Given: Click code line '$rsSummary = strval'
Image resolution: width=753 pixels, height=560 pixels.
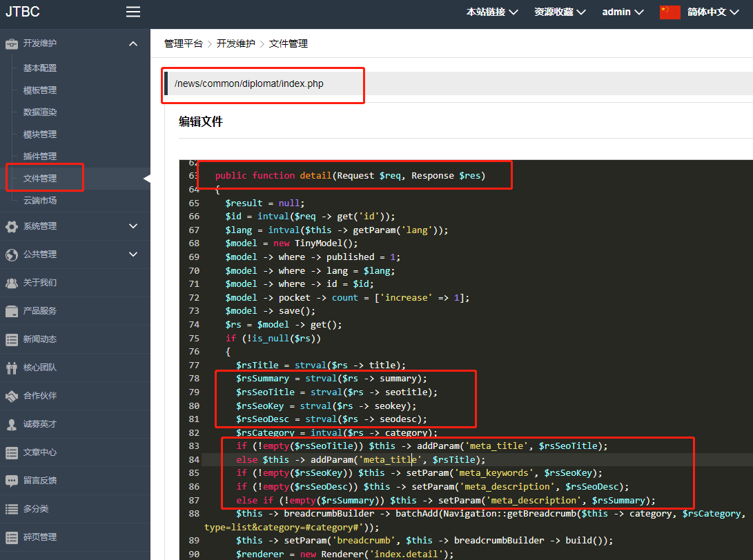Looking at the screenshot, I should [331, 379].
